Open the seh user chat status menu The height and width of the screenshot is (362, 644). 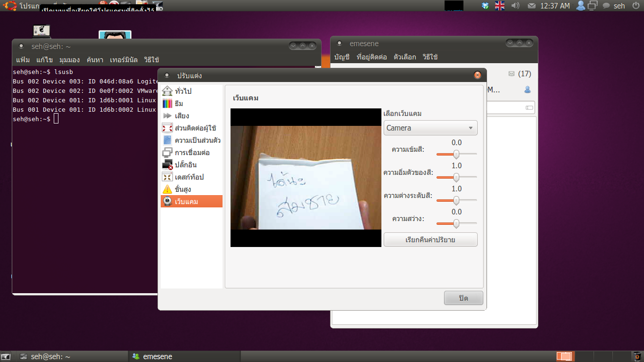tap(614, 6)
